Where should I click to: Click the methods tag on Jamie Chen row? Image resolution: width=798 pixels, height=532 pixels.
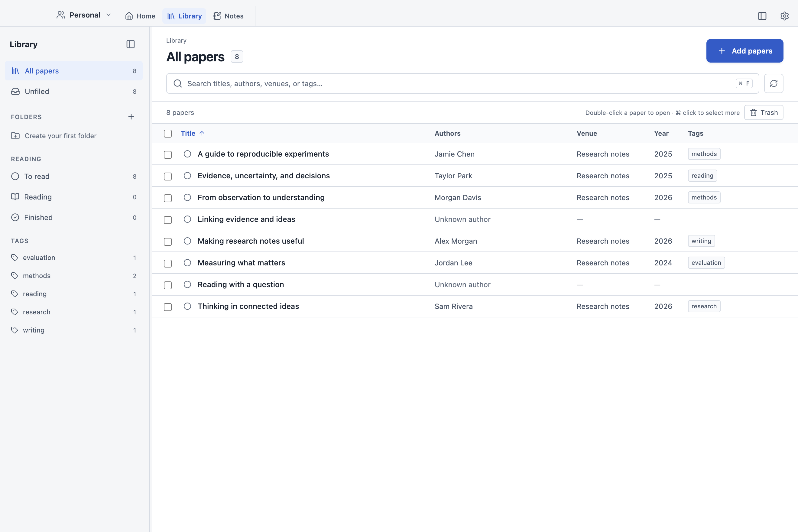[704, 154]
